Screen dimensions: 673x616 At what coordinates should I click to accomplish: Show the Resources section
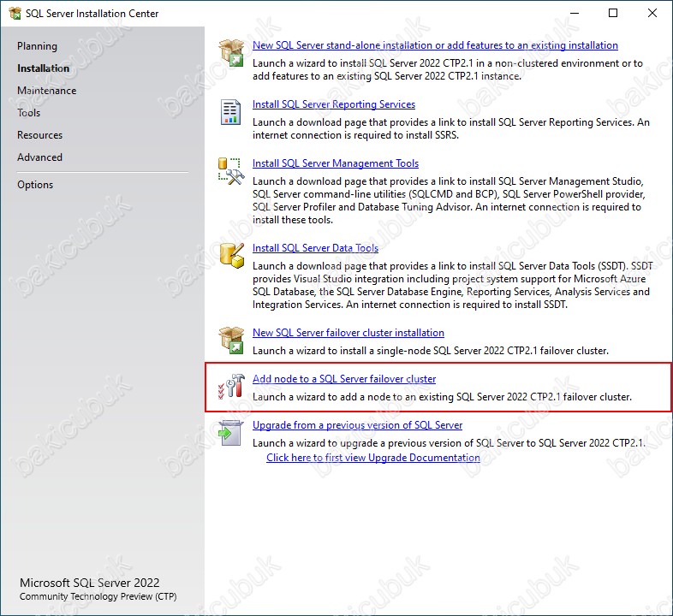[40, 135]
